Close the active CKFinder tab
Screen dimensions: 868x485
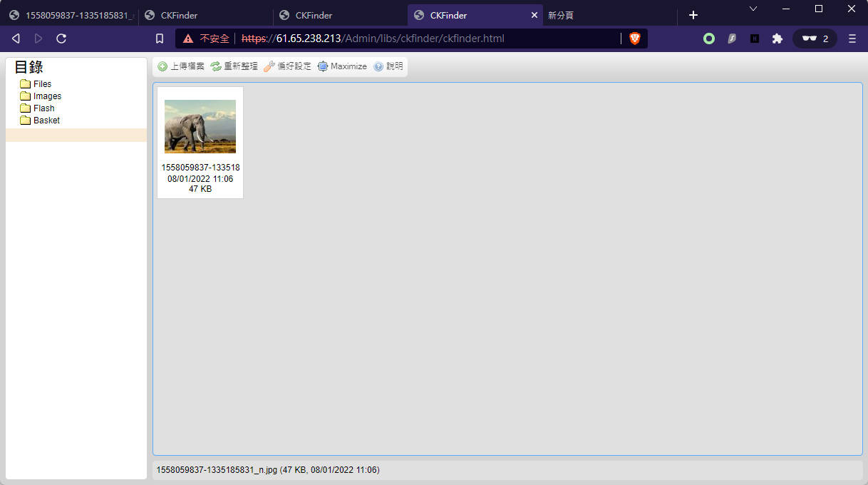pyautogui.click(x=534, y=15)
